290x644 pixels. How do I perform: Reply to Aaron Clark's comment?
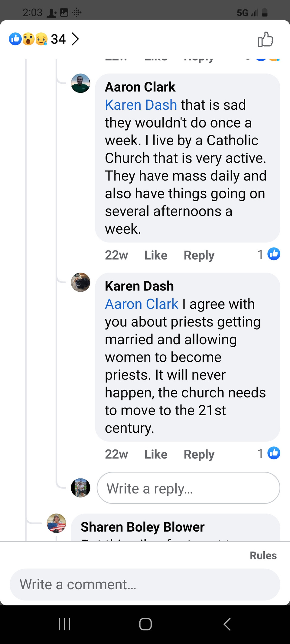(199, 256)
